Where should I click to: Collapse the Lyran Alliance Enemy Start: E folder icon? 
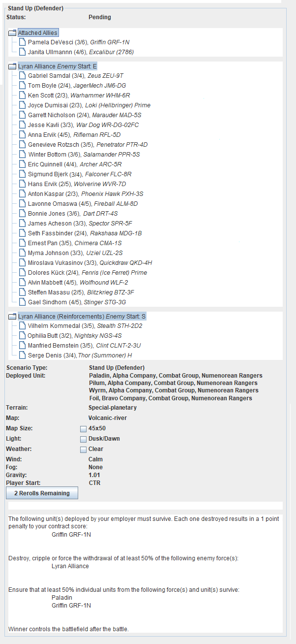[x=13, y=66]
